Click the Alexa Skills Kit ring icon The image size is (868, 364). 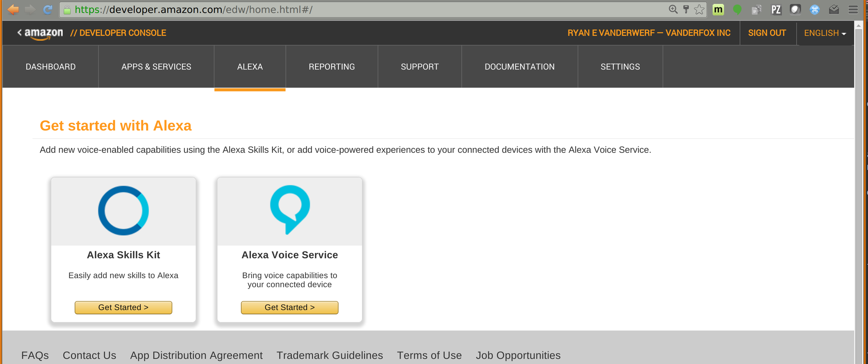point(123,211)
